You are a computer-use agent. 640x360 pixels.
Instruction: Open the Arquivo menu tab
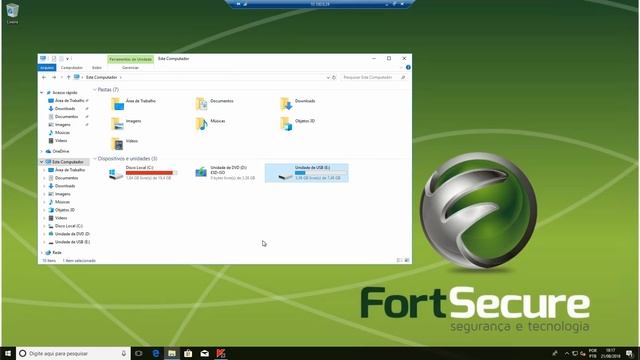tap(47, 68)
